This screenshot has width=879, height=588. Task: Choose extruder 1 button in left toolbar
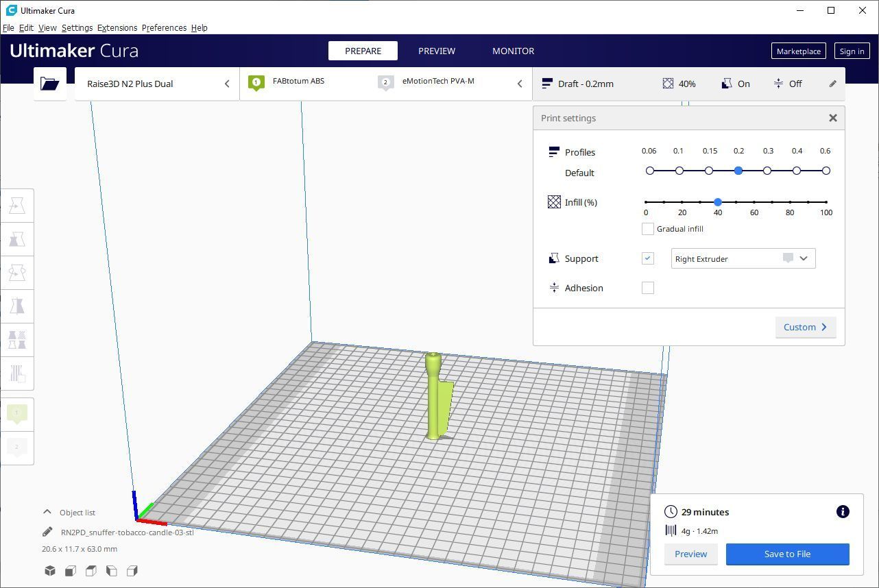point(17,413)
